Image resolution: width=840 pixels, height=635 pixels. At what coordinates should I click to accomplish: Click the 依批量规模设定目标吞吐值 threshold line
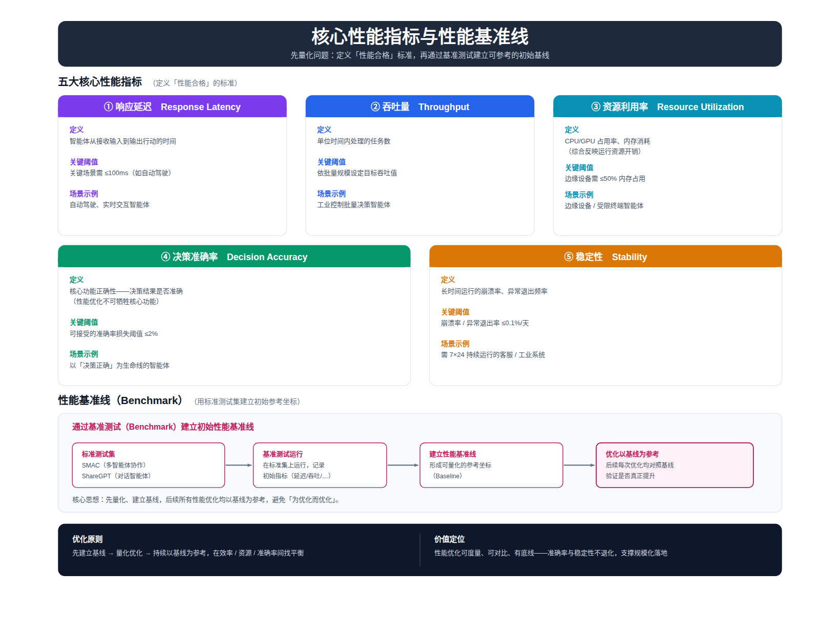tap(357, 173)
